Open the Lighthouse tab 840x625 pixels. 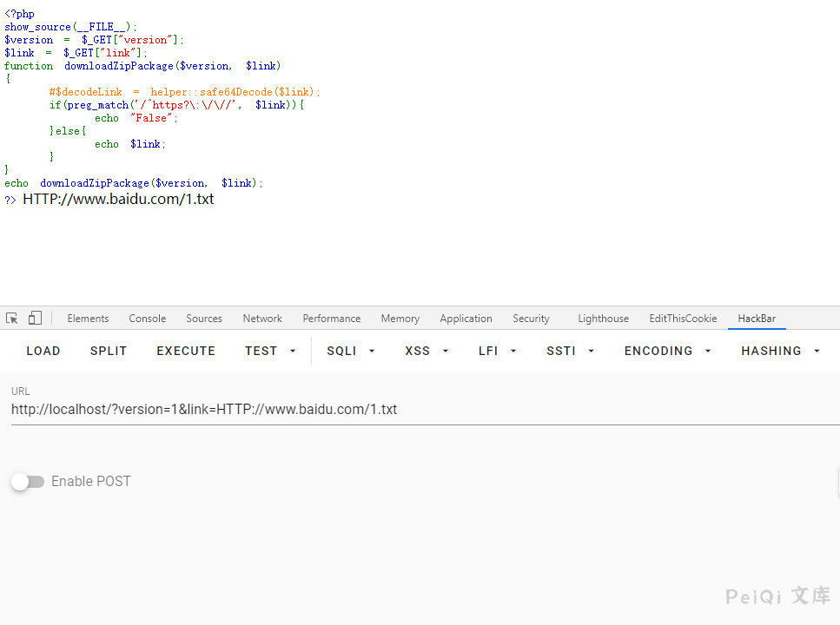[603, 319]
